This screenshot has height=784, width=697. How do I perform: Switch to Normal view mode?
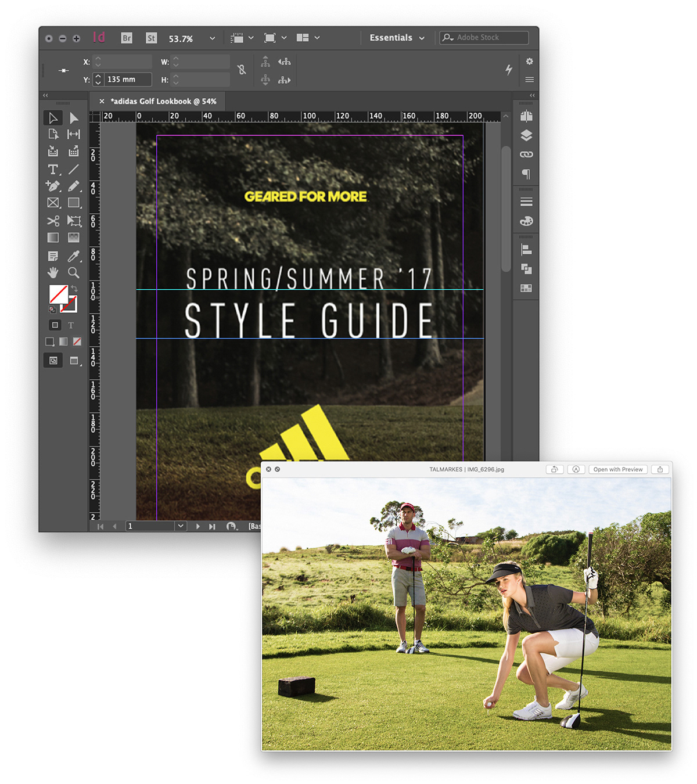click(53, 361)
